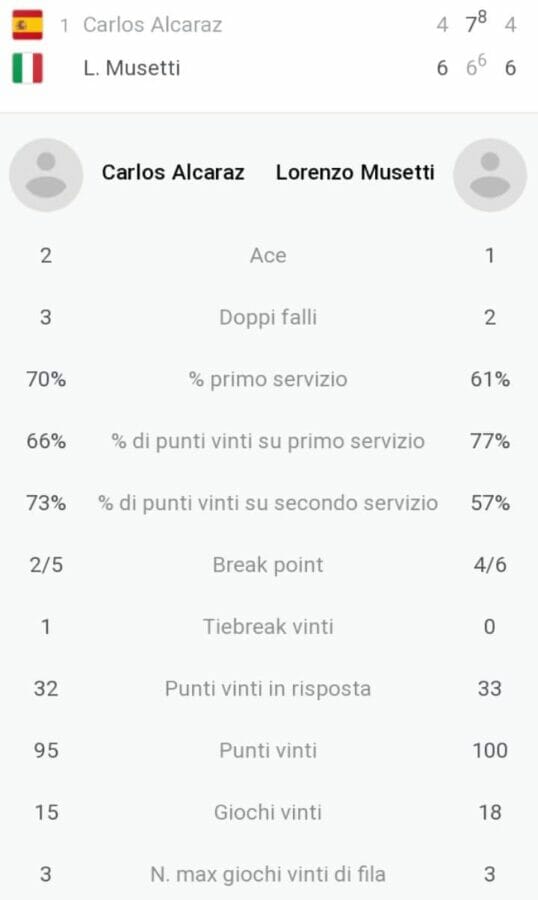538x900 pixels.
Task: Click N. max giochi vinti di fila
Action: [x=268, y=874]
